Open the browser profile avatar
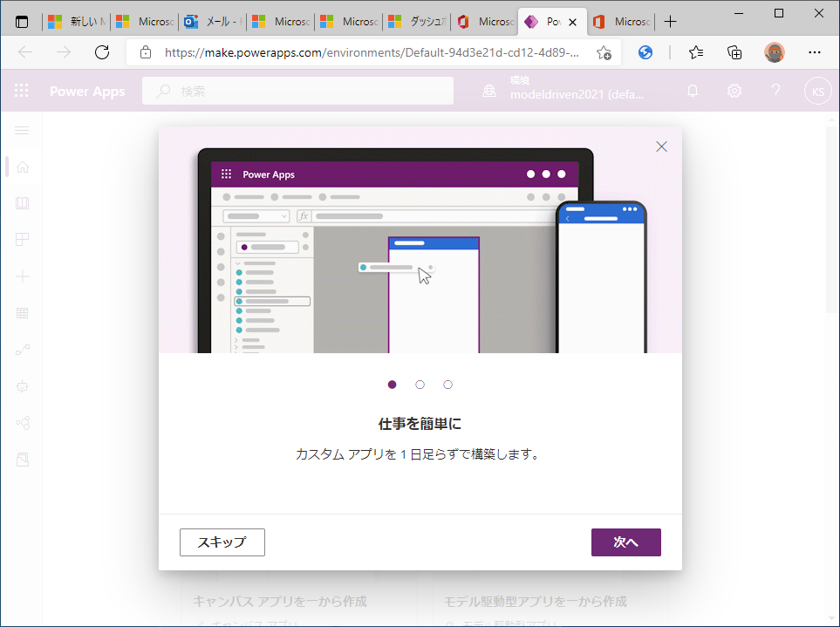 [x=774, y=52]
